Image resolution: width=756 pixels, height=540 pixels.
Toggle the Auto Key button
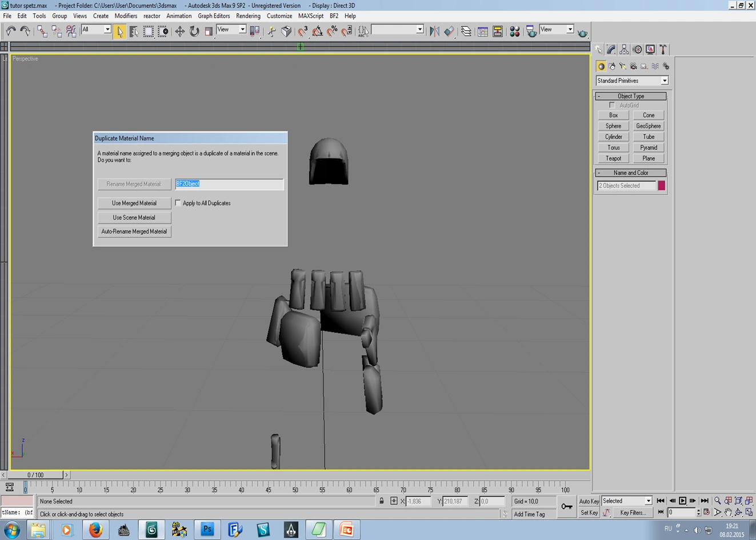click(589, 501)
